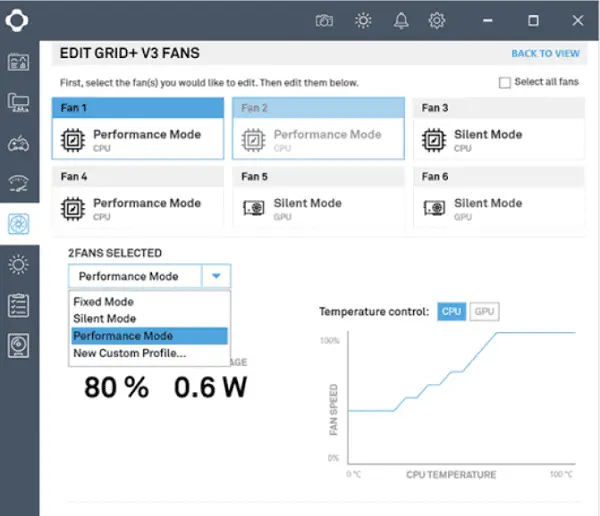600x516 pixels.
Task: Click the CPU chip icon in Fan 2
Action: point(253,140)
